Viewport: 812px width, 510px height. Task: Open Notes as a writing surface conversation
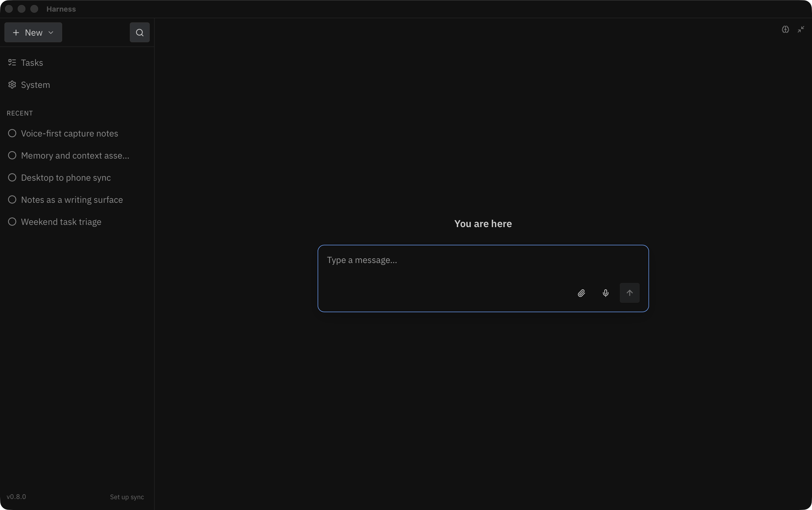coord(77,200)
